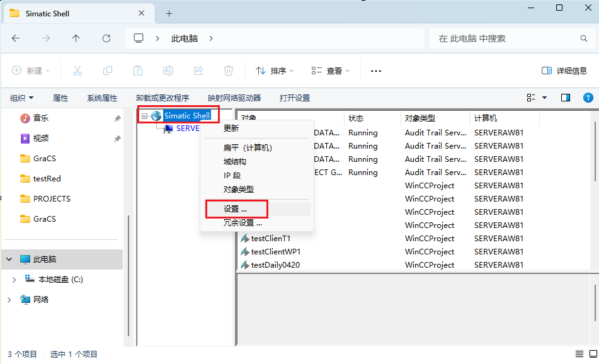Open the view options dropdown arrow

[544, 98]
